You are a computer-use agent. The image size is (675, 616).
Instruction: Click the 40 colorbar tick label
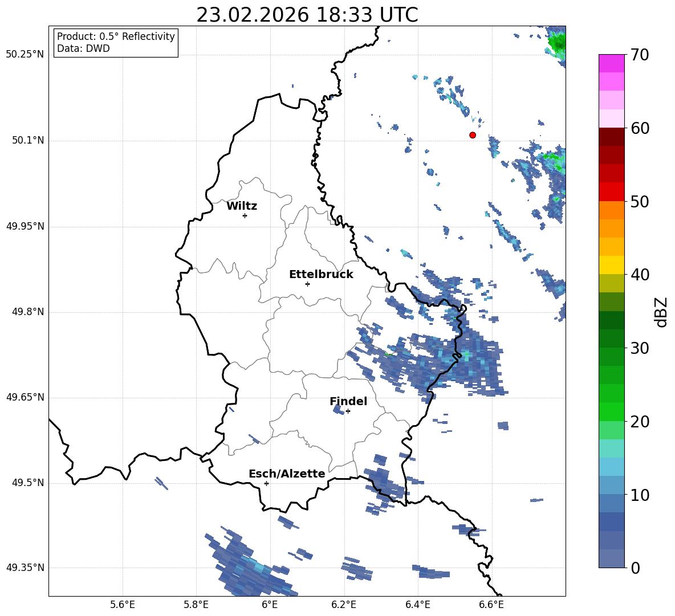[x=640, y=275]
